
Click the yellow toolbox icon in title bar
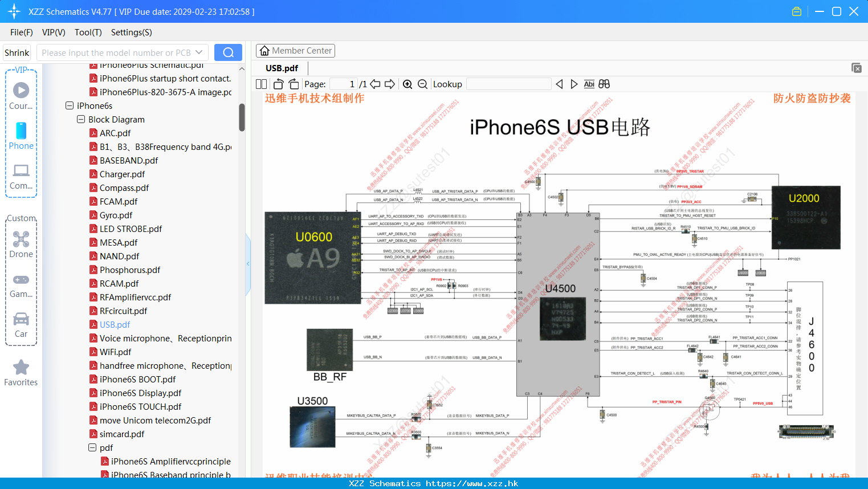[x=797, y=11]
